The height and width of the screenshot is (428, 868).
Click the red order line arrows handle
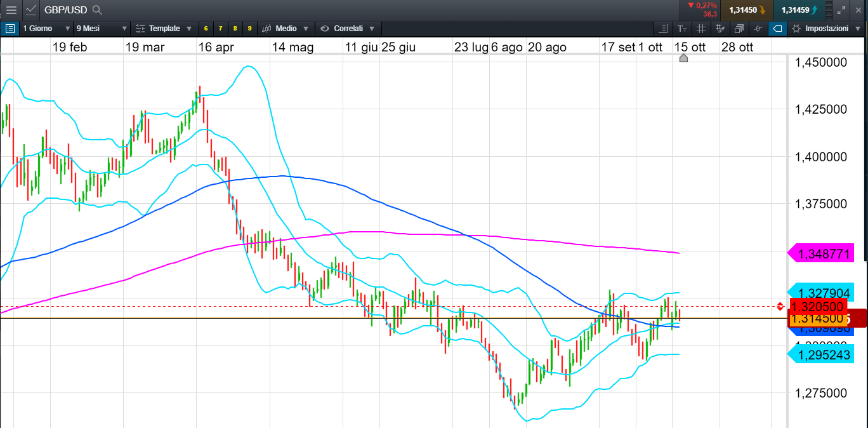pyautogui.click(x=780, y=307)
